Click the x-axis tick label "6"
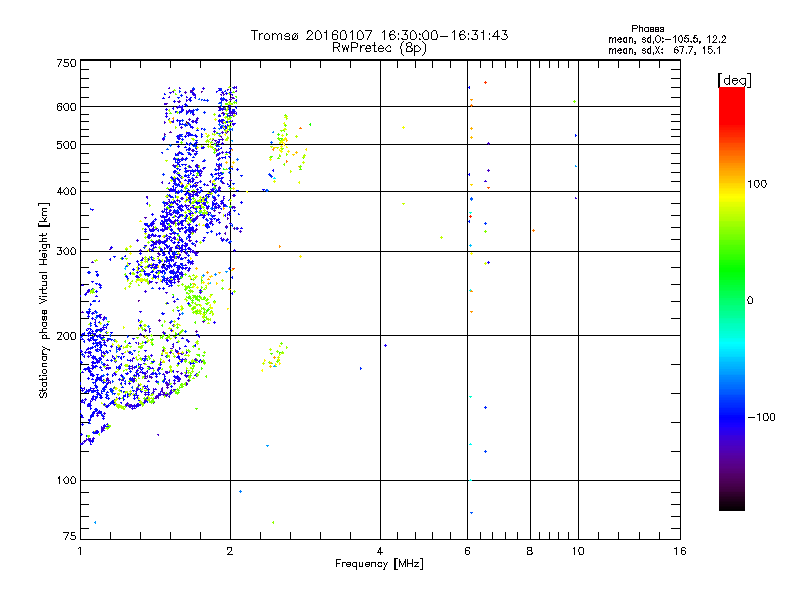This screenshot has height=600, width=800. [467, 551]
